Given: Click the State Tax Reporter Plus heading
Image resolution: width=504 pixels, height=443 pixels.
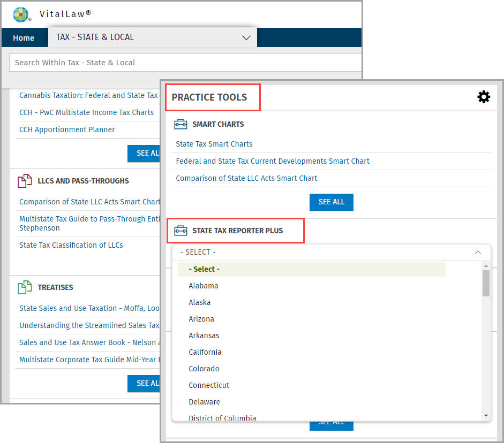Looking at the screenshot, I should (237, 231).
